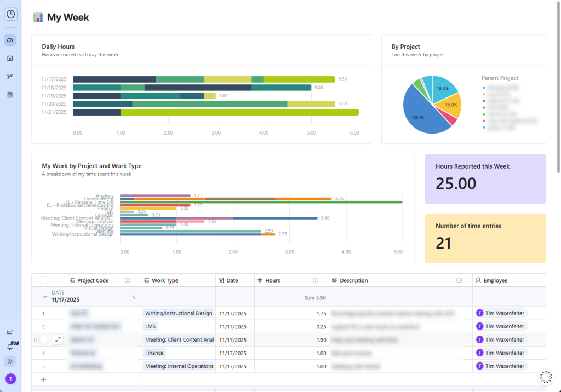Open the calendar view from sidebar

[x=10, y=58]
